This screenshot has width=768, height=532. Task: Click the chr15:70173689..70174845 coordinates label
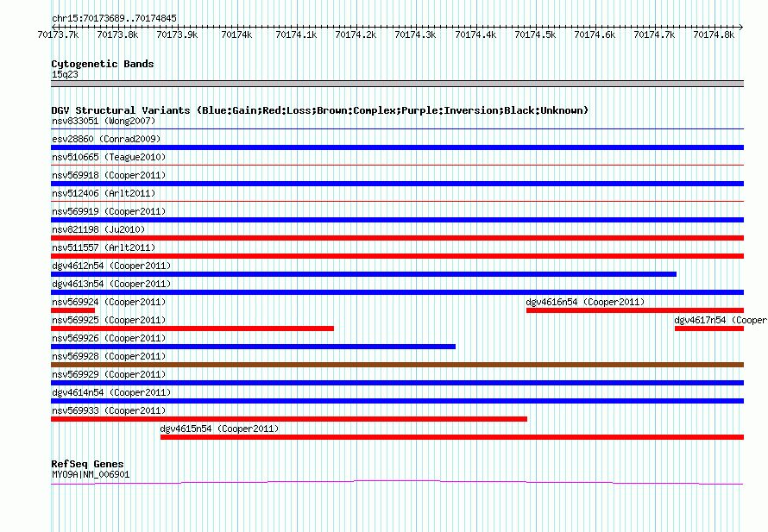coord(114,18)
